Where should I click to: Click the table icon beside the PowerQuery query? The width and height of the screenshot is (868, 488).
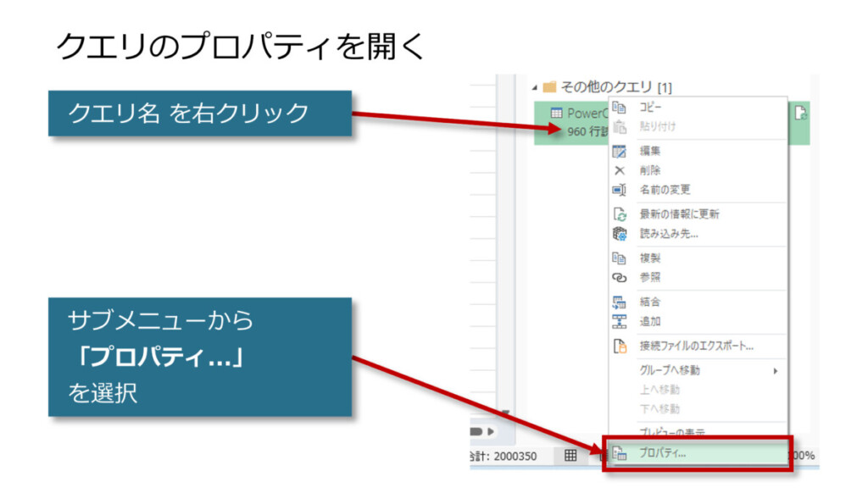click(556, 113)
